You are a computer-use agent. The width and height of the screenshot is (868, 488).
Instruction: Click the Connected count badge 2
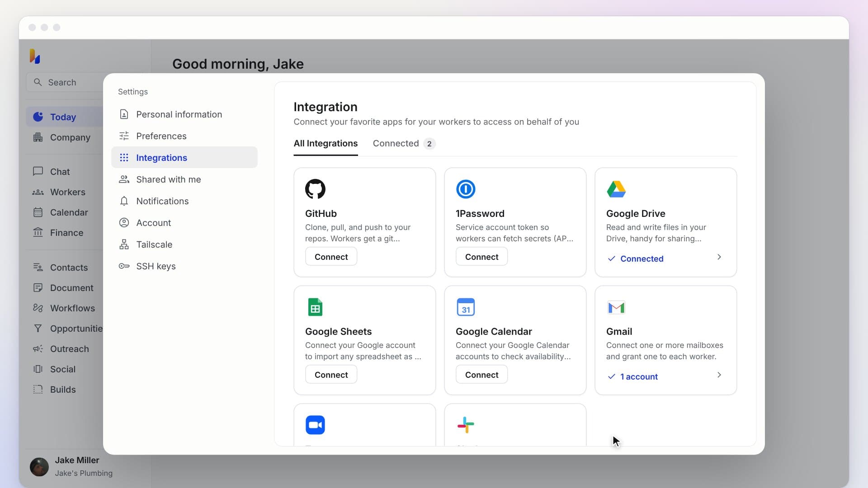(x=429, y=144)
